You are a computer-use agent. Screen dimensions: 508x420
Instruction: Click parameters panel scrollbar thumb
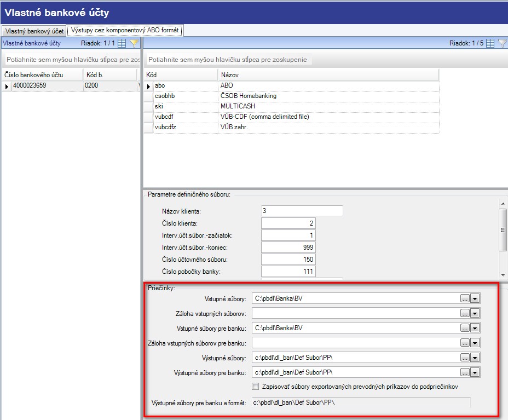(x=503, y=230)
